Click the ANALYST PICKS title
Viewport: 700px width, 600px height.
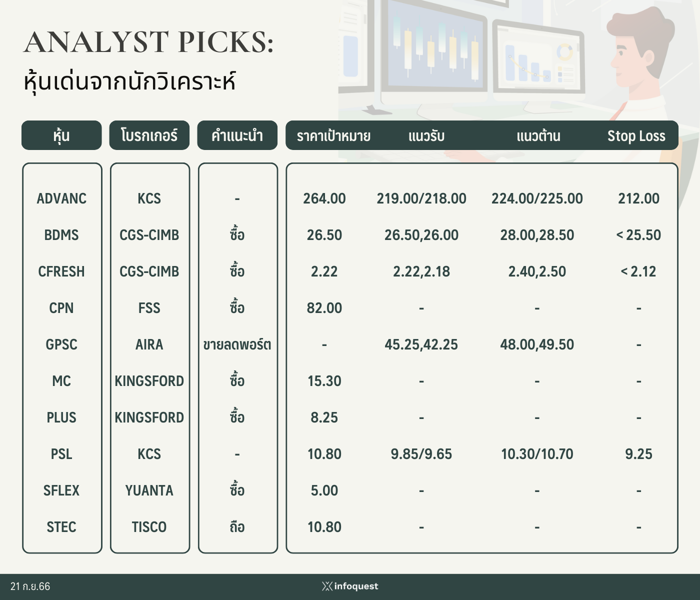[149, 42]
